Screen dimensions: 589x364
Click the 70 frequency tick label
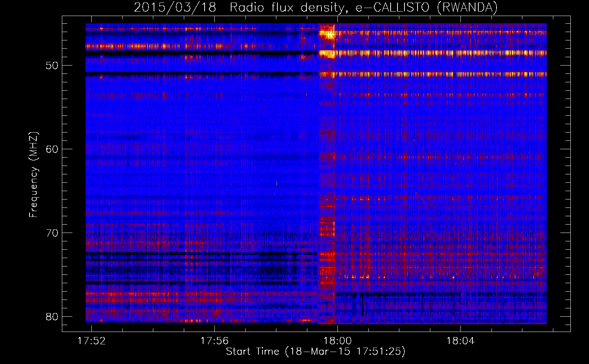pyautogui.click(x=52, y=233)
